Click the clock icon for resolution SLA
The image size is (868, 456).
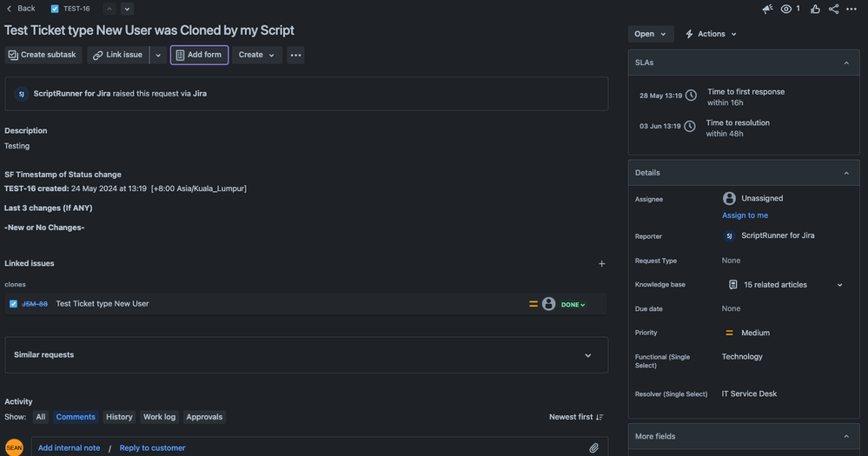pos(690,126)
